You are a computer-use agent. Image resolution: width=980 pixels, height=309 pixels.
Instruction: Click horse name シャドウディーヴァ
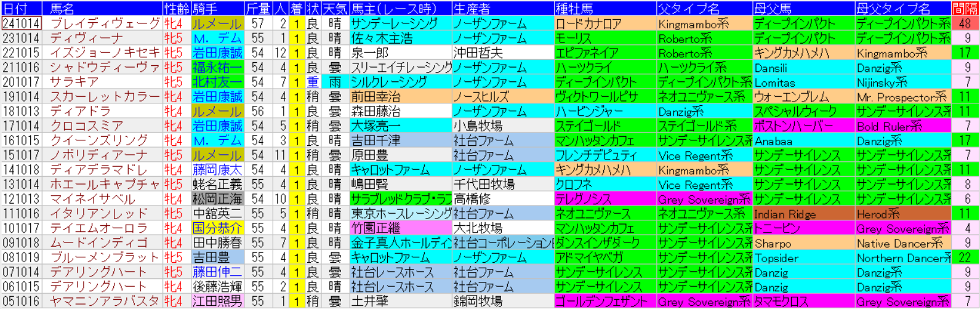[x=102, y=68]
